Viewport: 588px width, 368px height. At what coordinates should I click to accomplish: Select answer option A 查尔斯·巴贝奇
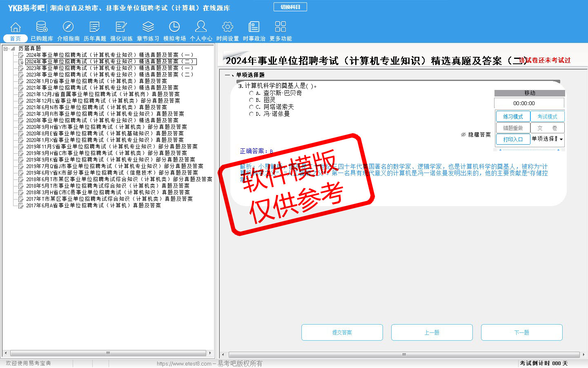[x=251, y=93]
